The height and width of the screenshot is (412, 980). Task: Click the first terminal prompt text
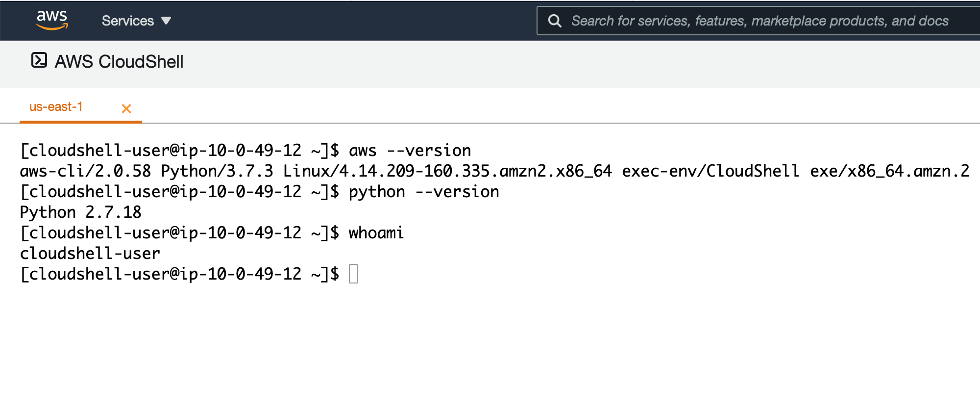(x=179, y=151)
